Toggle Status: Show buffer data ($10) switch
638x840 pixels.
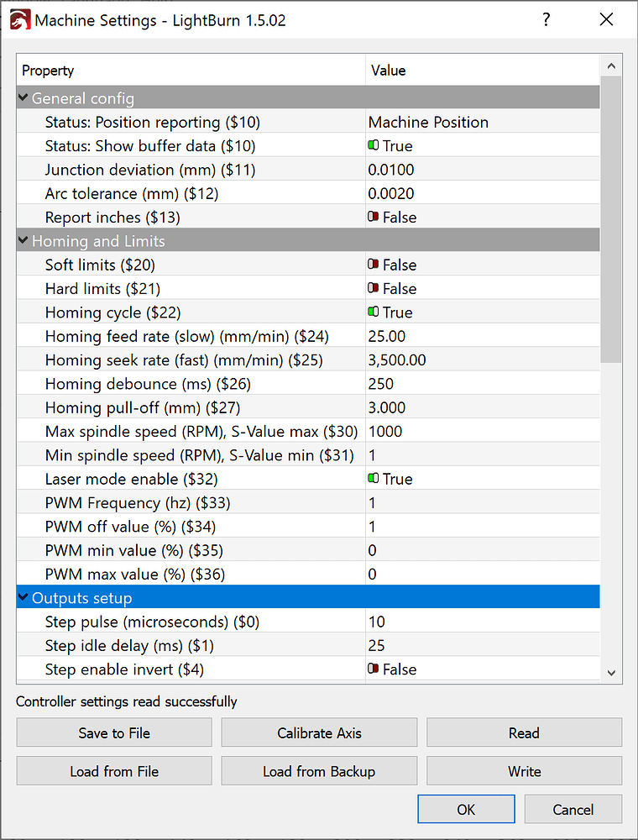[373, 145]
